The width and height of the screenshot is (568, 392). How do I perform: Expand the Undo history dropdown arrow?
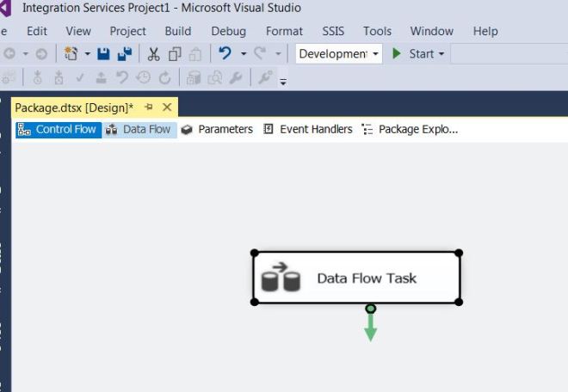(x=243, y=54)
